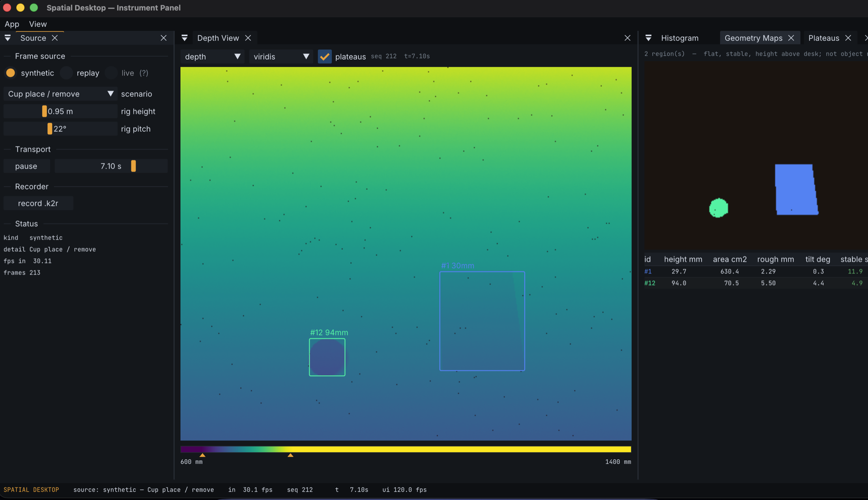Click the id column header
Viewport: 868px width, 500px height.
click(x=647, y=259)
